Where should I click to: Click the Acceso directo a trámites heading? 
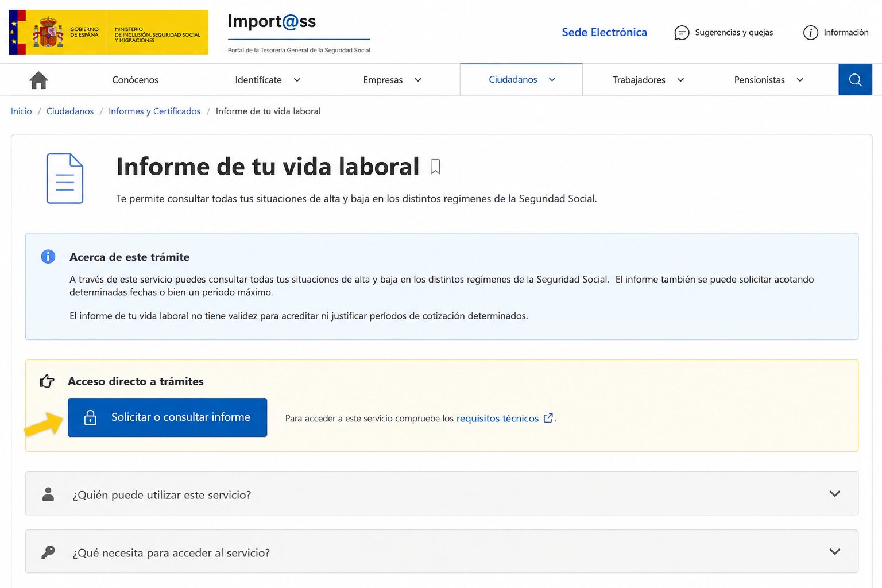pos(136,381)
